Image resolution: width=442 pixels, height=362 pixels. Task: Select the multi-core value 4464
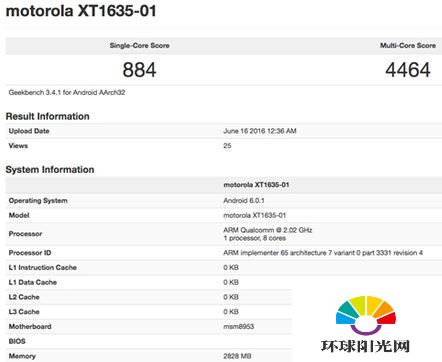(408, 70)
